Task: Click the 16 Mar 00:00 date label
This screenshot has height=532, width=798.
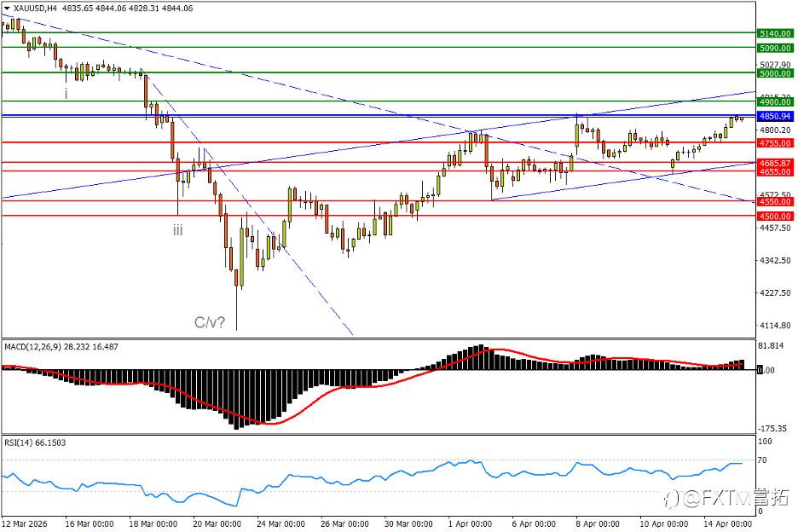Action: 89,523
